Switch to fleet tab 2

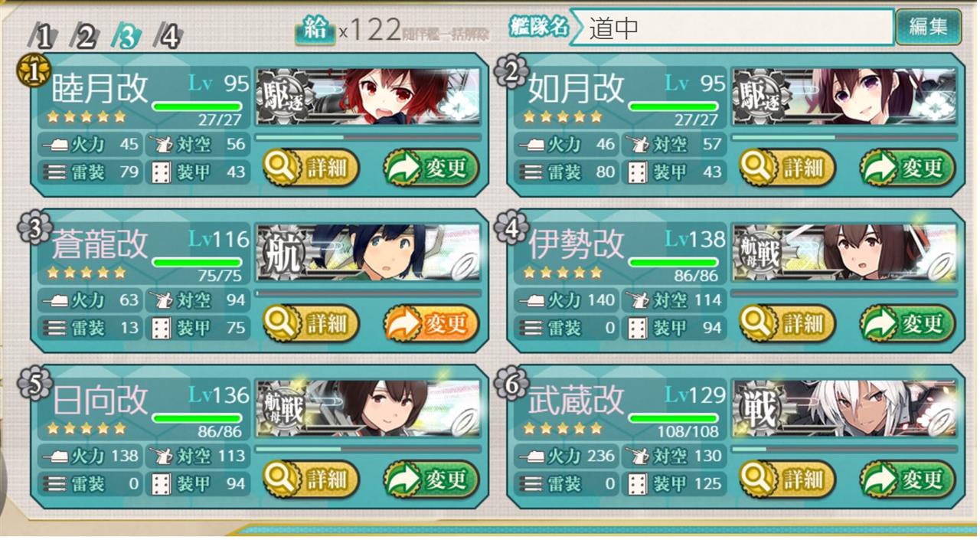pos(85,36)
